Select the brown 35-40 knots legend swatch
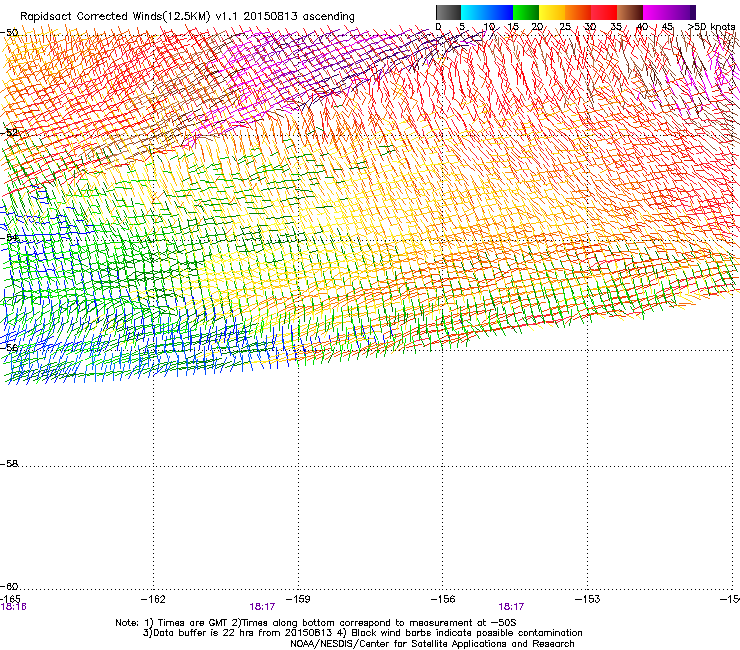 point(630,12)
